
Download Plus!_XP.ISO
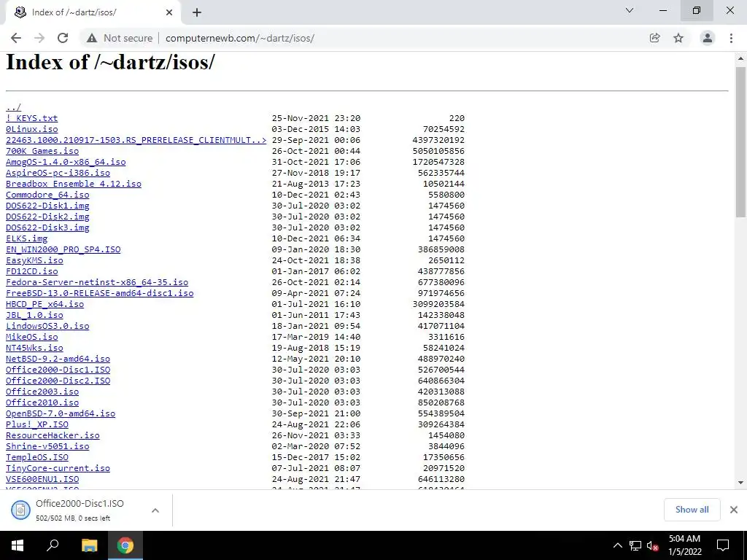tap(37, 425)
